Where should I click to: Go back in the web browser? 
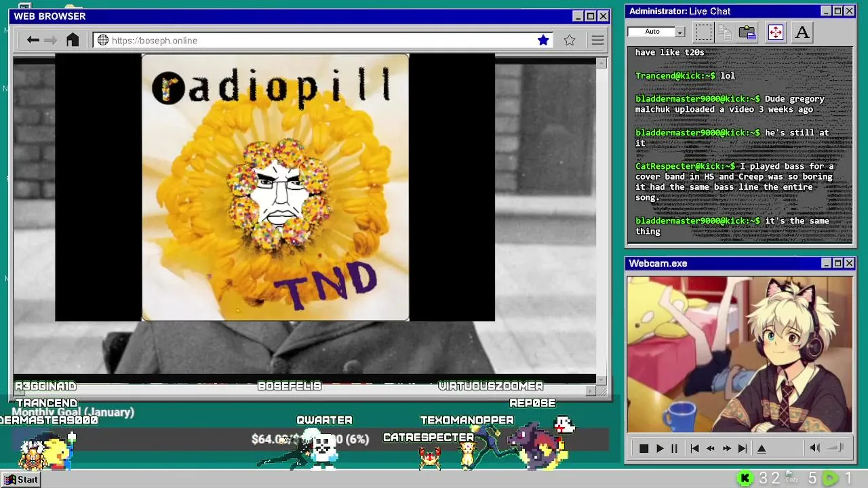click(33, 40)
